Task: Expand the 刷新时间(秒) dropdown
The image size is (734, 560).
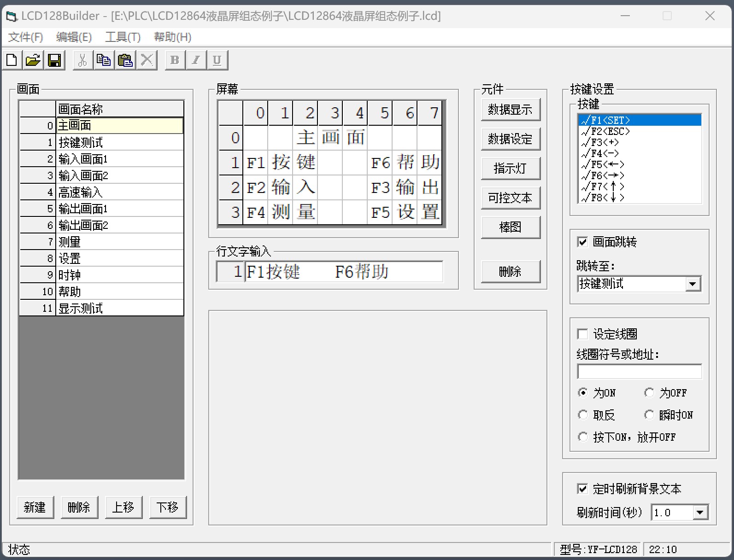Action: coord(700,513)
